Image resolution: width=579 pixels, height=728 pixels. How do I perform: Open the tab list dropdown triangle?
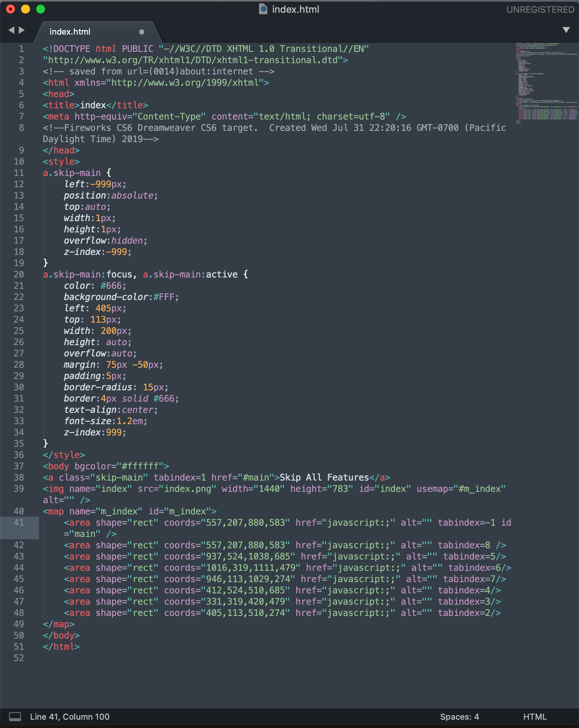click(x=566, y=30)
